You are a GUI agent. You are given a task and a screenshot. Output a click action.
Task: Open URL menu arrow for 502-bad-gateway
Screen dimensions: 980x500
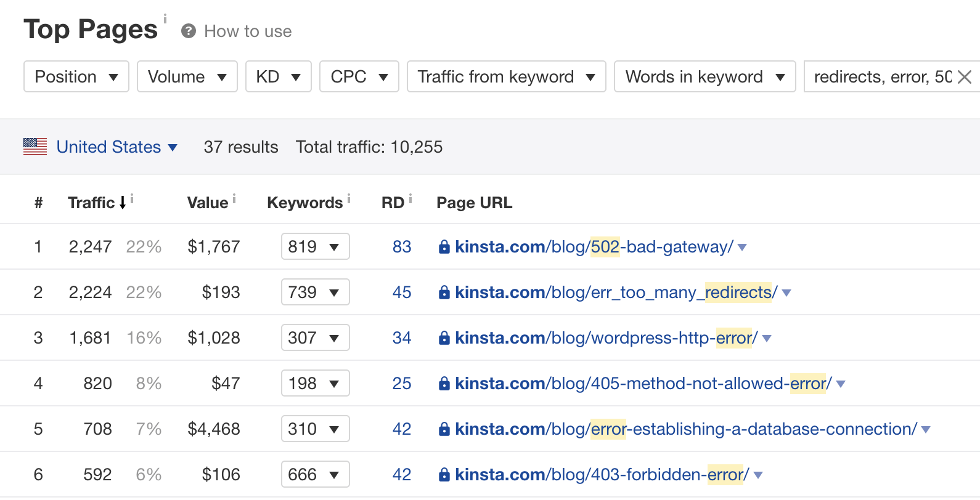tap(742, 248)
